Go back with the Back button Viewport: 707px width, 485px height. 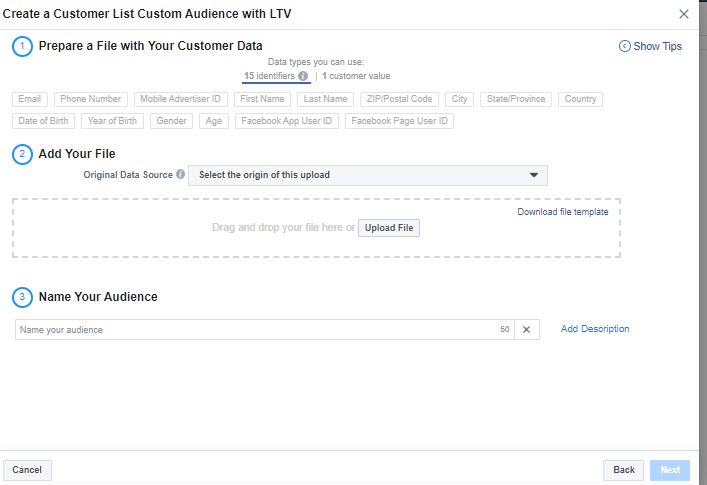pyautogui.click(x=623, y=470)
